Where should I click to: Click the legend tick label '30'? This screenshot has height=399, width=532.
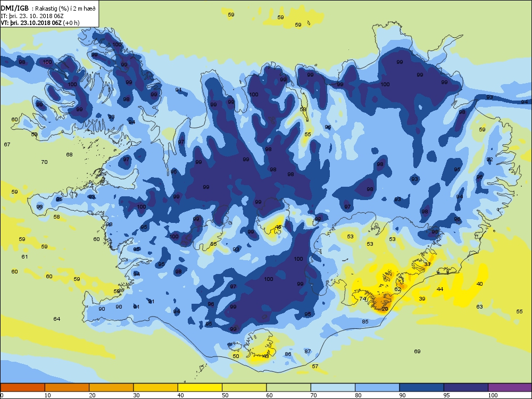136,395
